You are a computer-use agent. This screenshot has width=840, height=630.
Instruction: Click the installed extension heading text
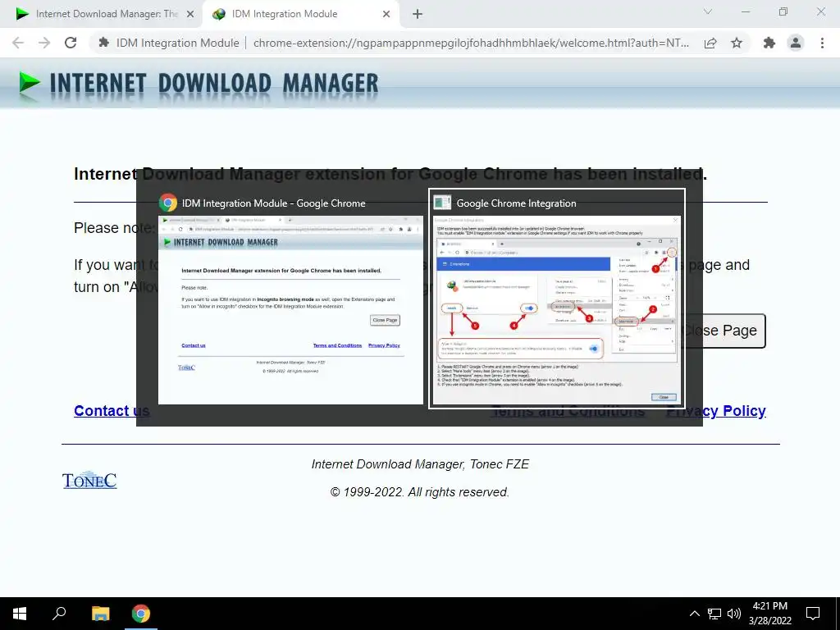pyautogui.click(x=390, y=174)
